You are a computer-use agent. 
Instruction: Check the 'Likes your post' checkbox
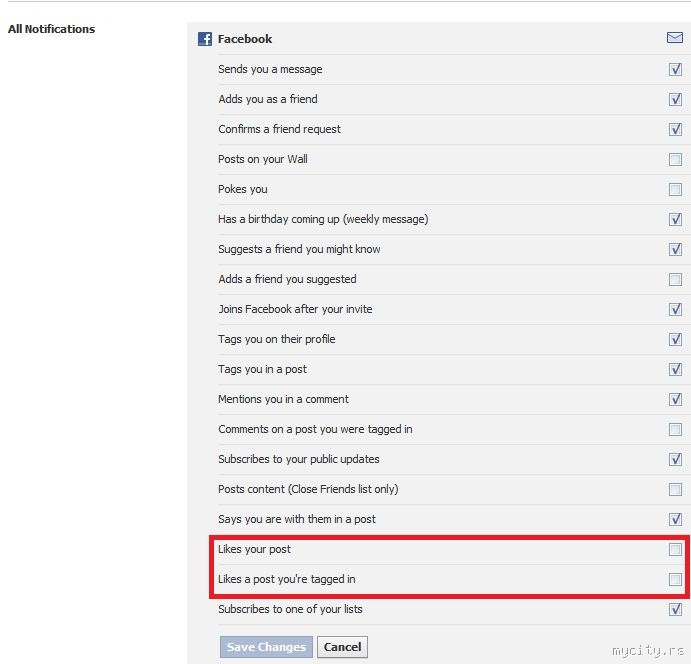[x=675, y=549]
